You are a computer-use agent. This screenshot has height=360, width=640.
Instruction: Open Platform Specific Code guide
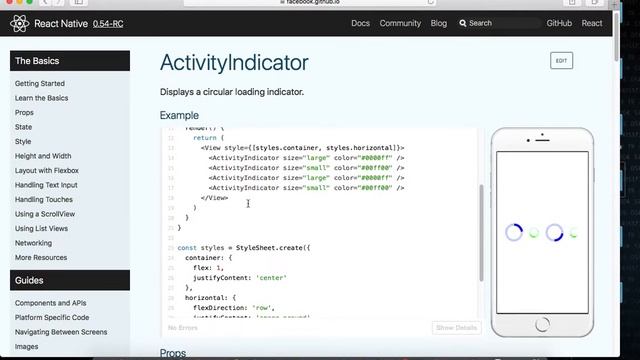coord(52,318)
